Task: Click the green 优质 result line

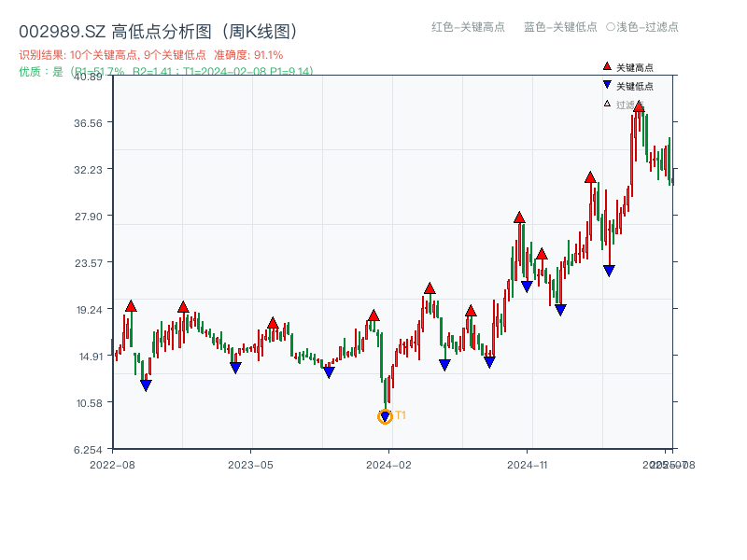Action: click(x=166, y=72)
